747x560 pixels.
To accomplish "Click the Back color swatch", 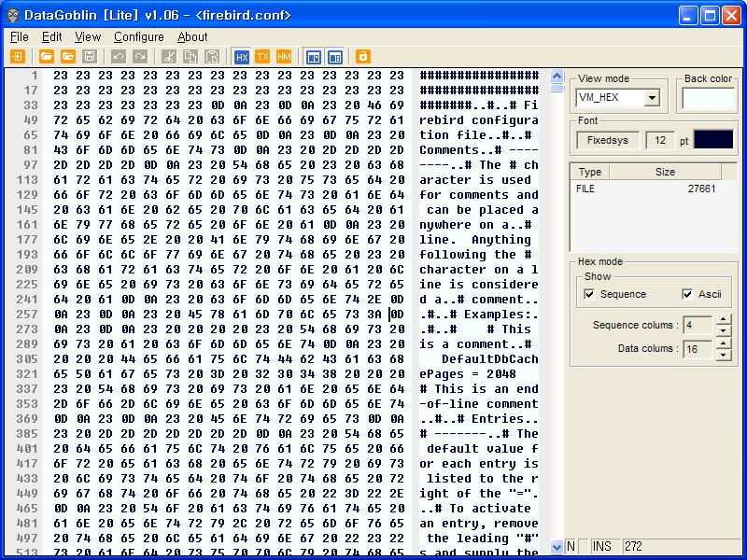I will click(x=707, y=98).
